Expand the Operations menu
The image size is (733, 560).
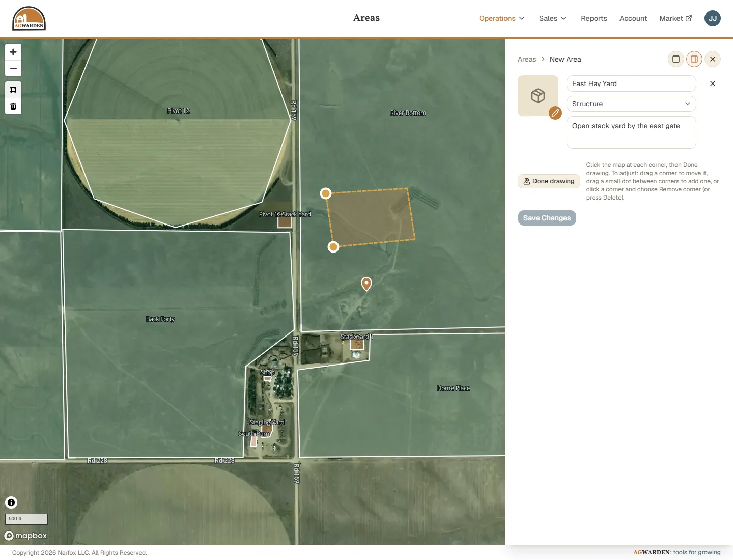point(501,18)
